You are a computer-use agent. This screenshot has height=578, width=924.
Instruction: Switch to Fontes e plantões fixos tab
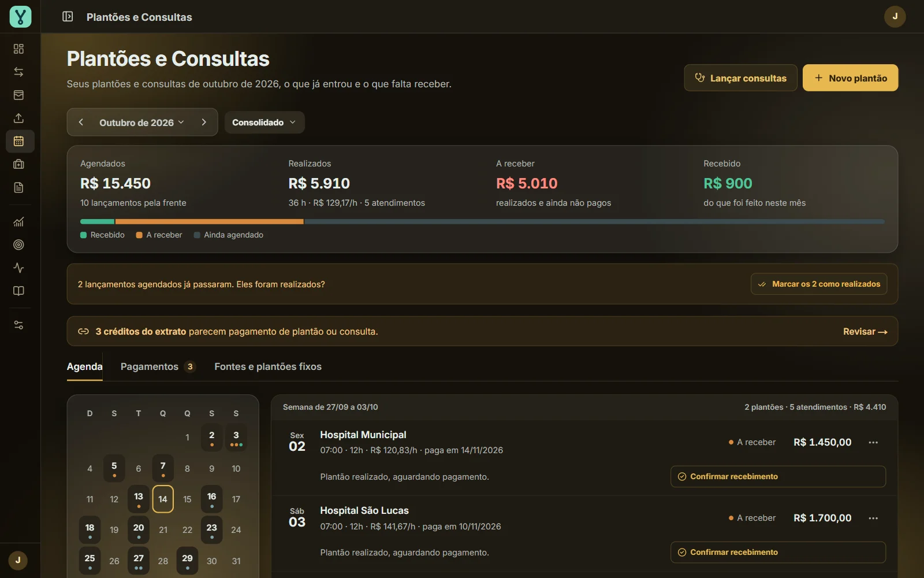coord(268,366)
